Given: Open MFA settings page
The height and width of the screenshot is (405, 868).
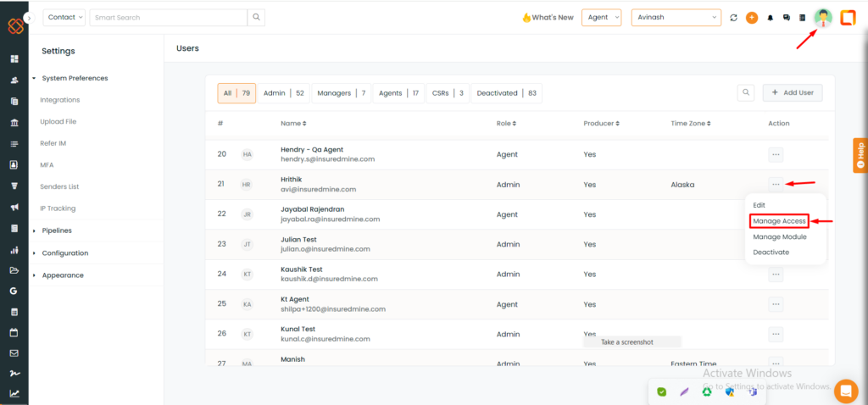Looking at the screenshot, I should 47,165.
